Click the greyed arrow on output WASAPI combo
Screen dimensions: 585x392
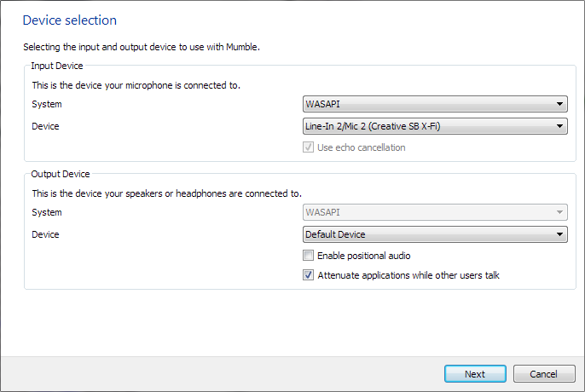click(x=559, y=212)
